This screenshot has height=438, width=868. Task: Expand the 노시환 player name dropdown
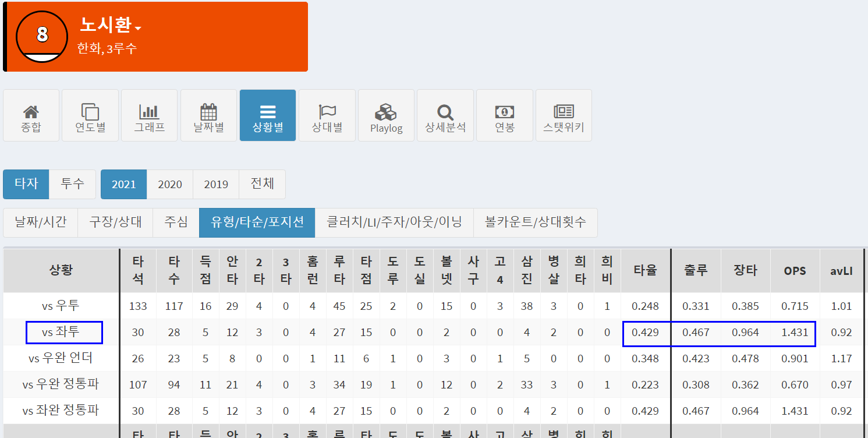pyautogui.click(x=111, y=24)
